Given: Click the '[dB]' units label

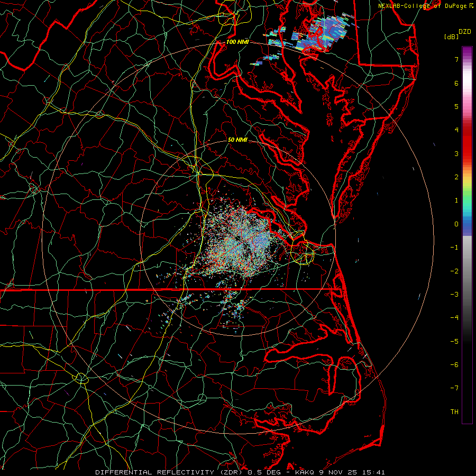Looking at the screenshot, I should [452, 36].
